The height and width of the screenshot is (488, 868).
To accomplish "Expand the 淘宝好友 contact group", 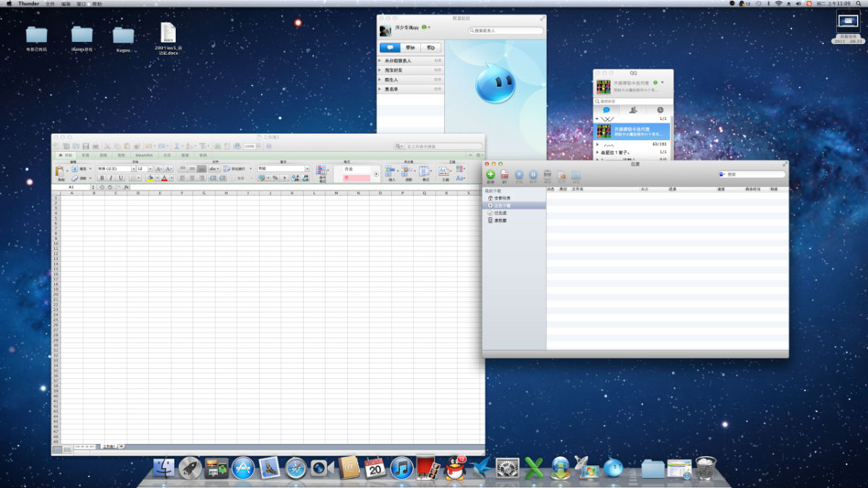I will pos(395,70).
